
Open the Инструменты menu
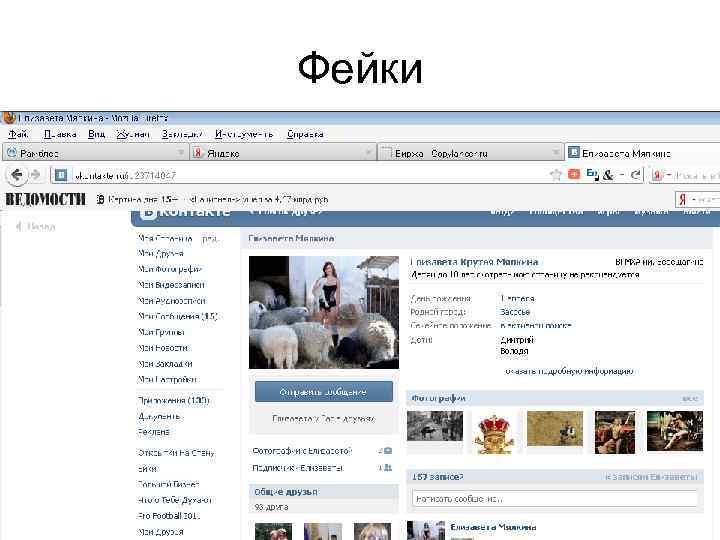point(244,134)
